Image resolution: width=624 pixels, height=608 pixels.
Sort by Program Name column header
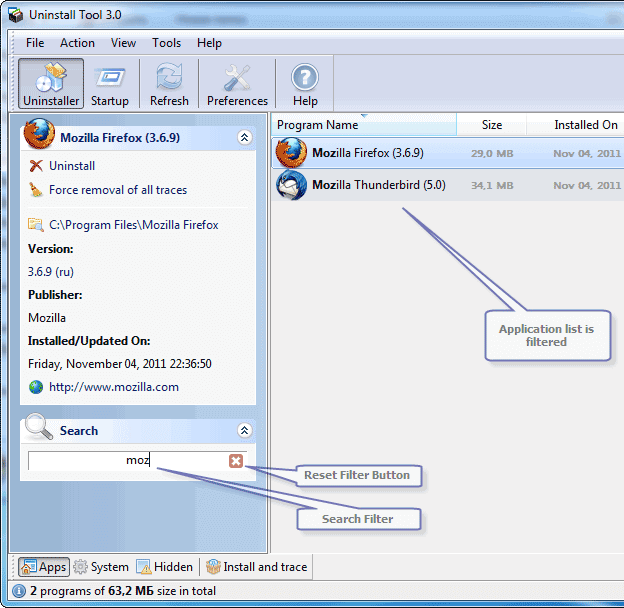coord(364,125)
